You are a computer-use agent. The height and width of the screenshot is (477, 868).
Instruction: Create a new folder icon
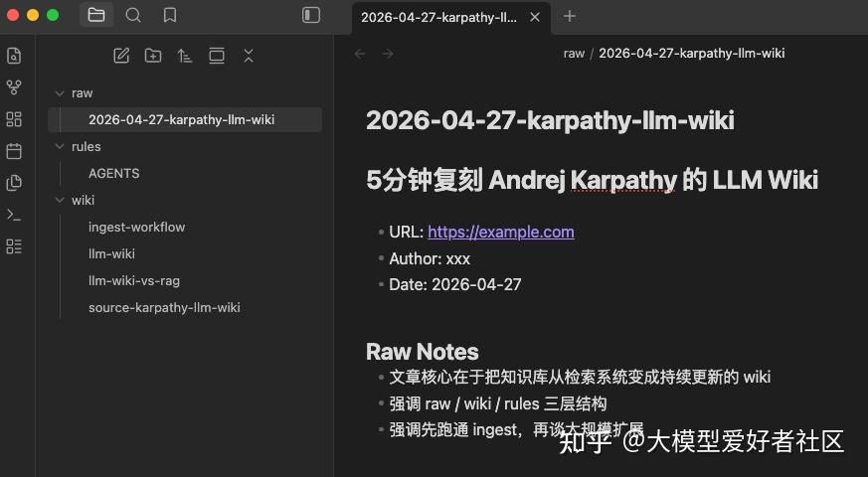tap(153, 56)
